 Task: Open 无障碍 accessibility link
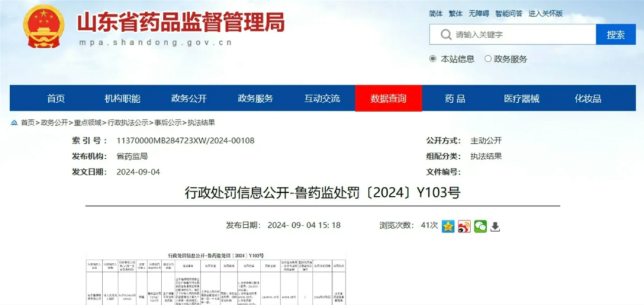coord(478,14)
